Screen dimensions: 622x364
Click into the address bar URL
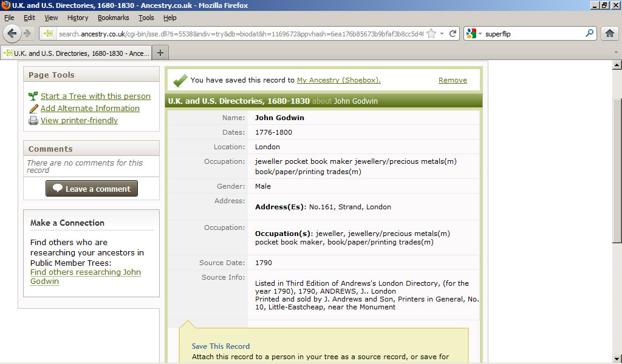pos(241,34)
